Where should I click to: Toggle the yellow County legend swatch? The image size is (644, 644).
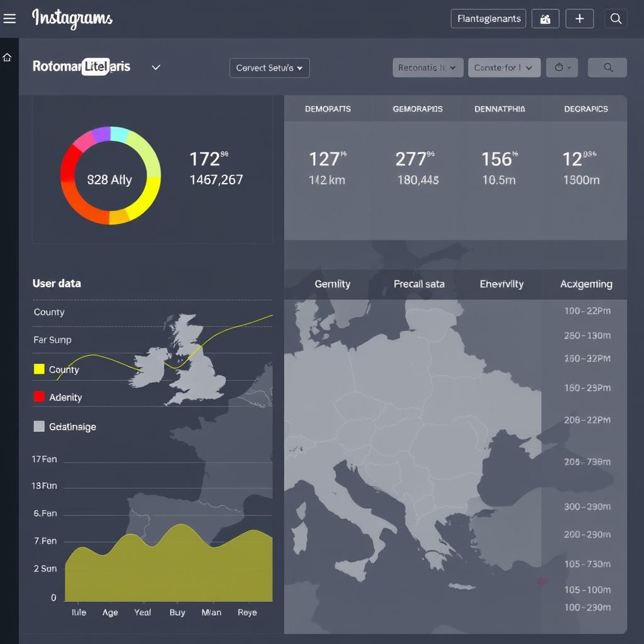[x=40, y=369]
